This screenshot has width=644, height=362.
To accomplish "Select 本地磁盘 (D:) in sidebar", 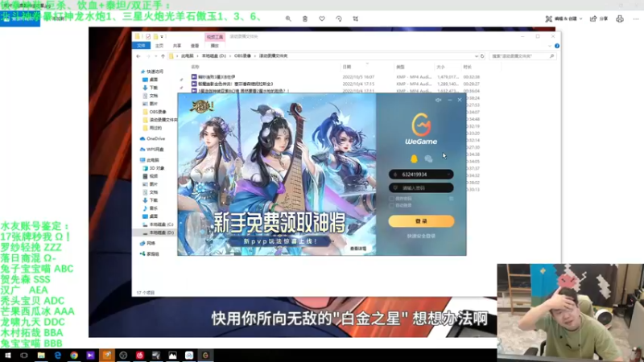I will coord(158,232).
